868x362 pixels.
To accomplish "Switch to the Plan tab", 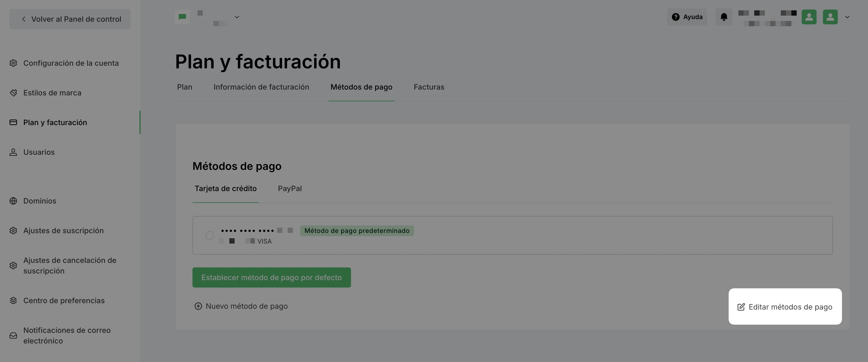I will [185, 87].
